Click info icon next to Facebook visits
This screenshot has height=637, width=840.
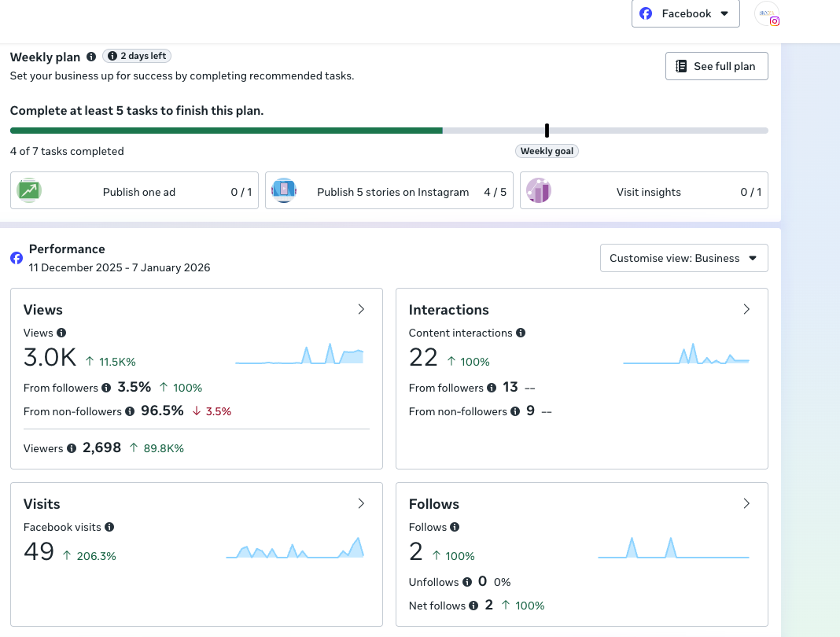[109, 527]
